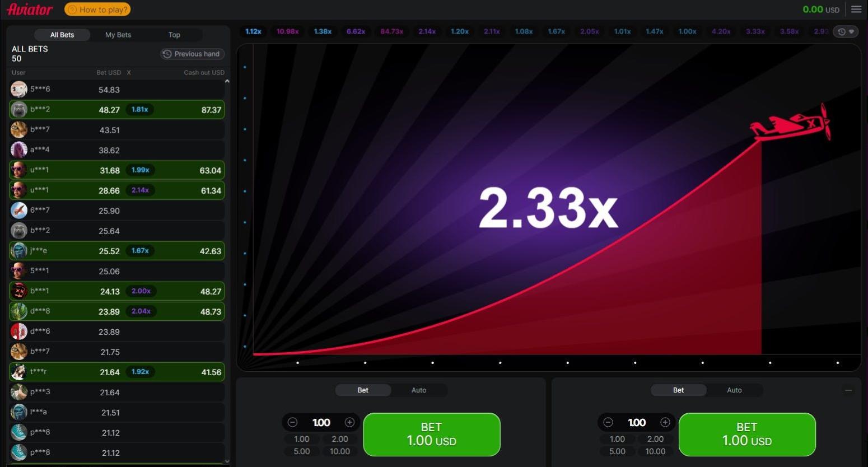Switch right bet panel to Auto mode

tap(734, 390)
